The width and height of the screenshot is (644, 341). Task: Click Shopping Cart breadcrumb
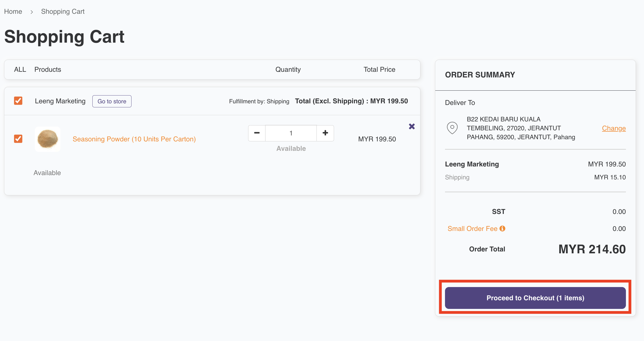(63, 12)
